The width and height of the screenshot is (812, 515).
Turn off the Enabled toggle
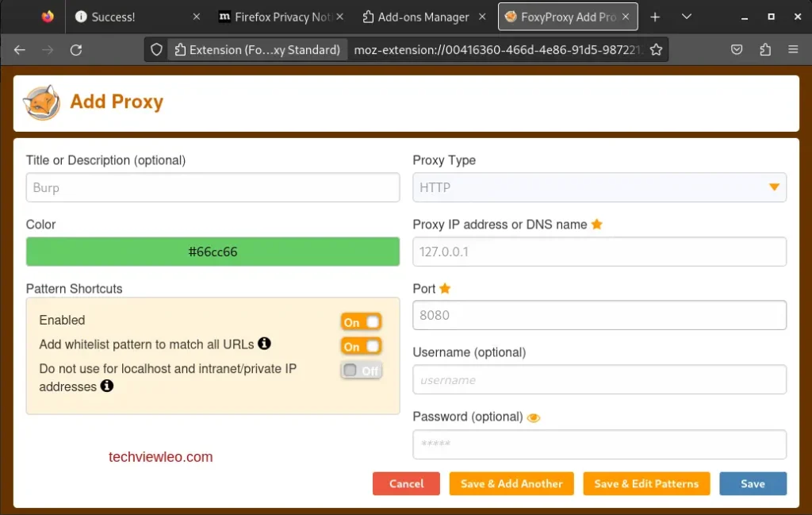tap(361, 321)
